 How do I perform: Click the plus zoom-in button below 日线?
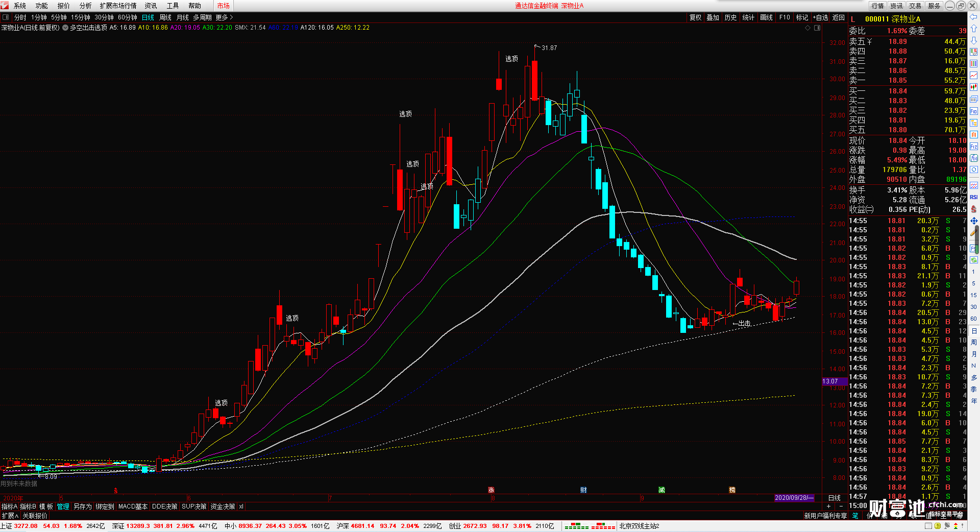point(828,506)
